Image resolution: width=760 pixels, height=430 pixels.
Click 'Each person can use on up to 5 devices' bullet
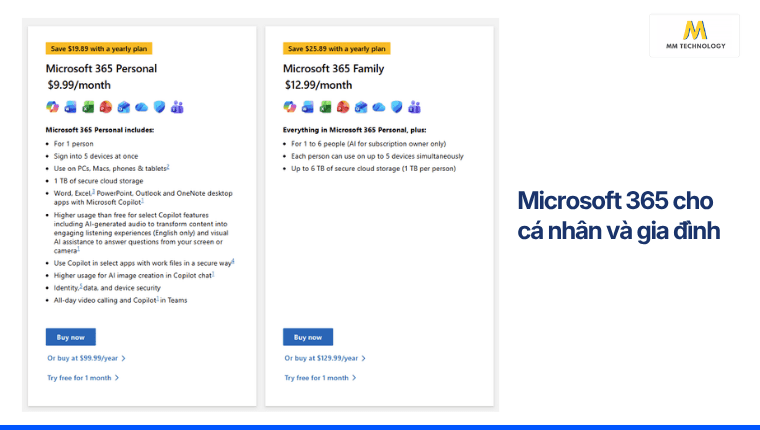[377, 156]
